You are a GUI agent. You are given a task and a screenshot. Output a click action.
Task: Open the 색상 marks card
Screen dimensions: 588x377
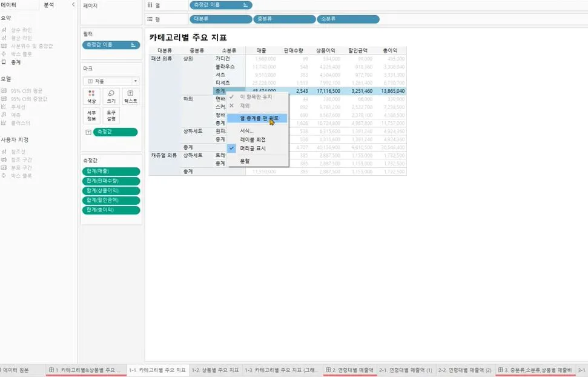(x=91, y=96)
